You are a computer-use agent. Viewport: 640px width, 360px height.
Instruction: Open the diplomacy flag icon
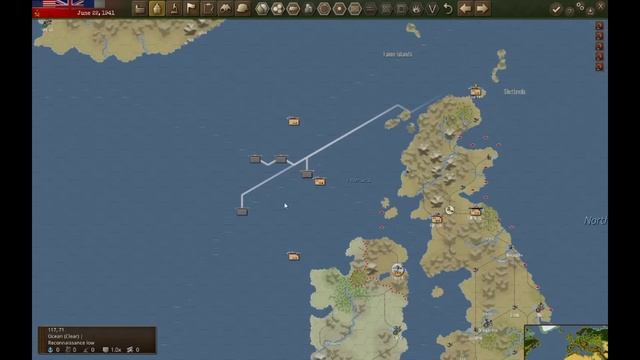(x=191, y=9)
